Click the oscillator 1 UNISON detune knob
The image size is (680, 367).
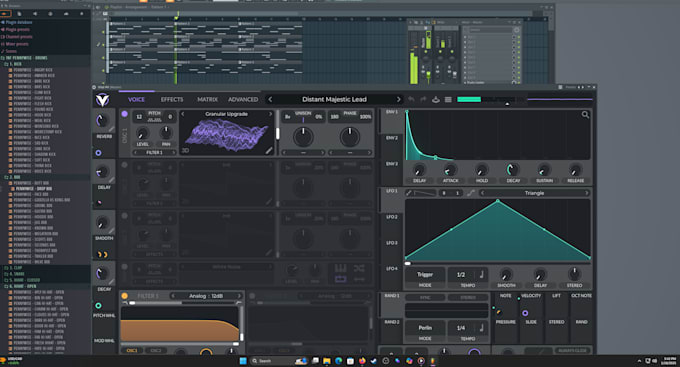303,137
